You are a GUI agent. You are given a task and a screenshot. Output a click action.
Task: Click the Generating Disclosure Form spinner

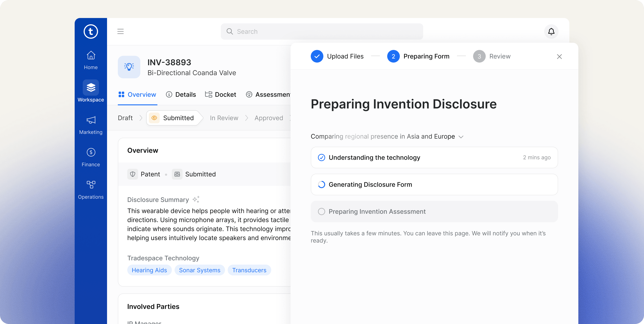pos(321,184)
